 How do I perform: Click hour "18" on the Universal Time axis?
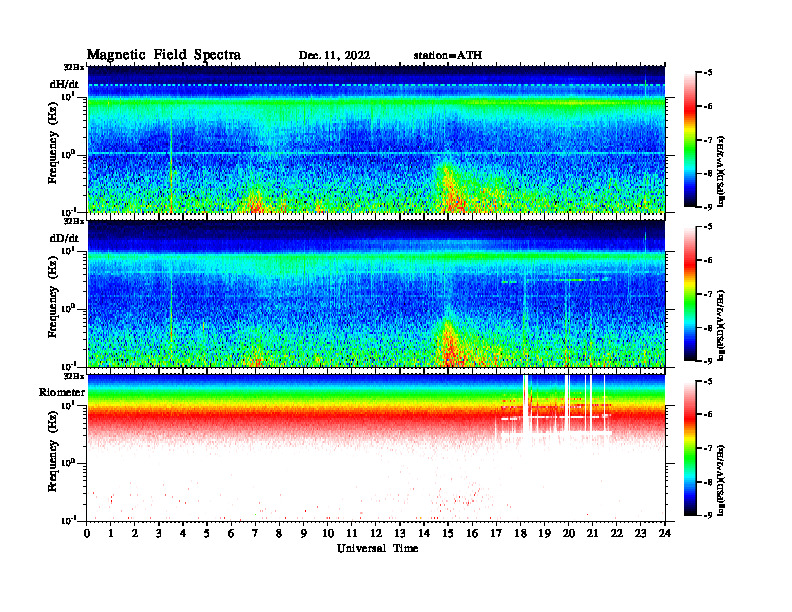tap(520, 533)
